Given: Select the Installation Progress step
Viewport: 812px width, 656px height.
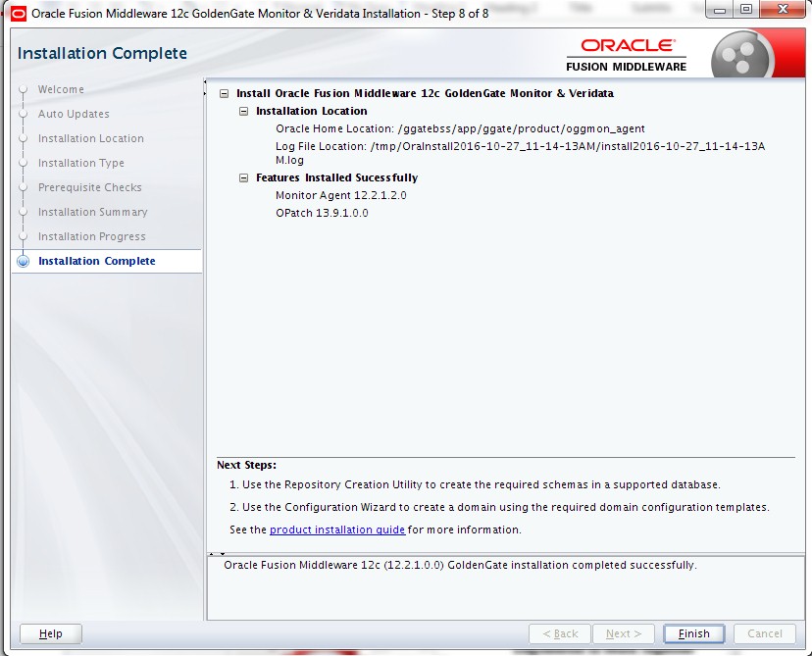Looking at the screenshot, I should (91, 236).
